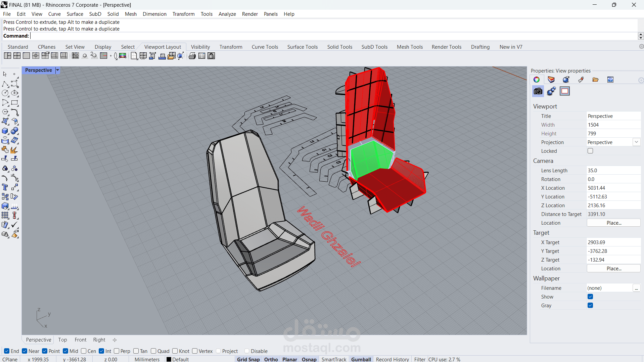Click the material color wheel icon

coord(537,80)
